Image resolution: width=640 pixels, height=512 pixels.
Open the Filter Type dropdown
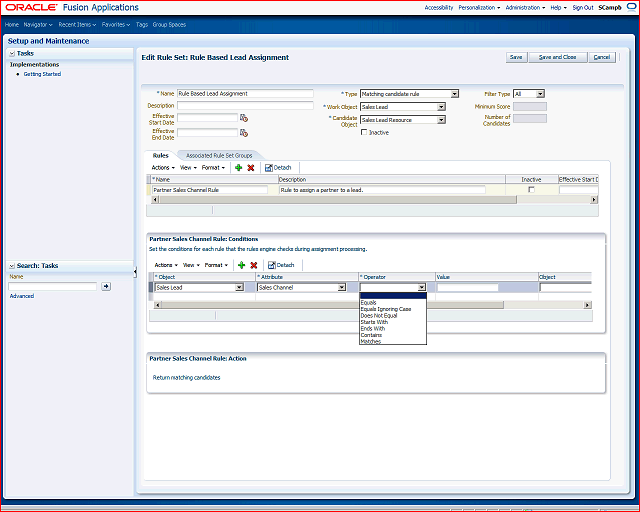tap(540, 94)
